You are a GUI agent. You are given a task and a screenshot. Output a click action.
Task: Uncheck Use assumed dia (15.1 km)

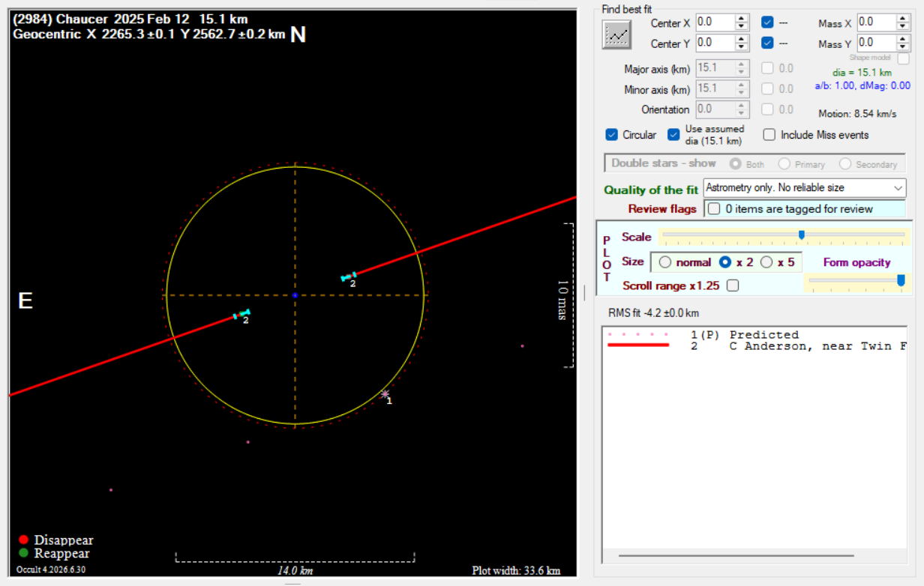click(x=673, y=135)
